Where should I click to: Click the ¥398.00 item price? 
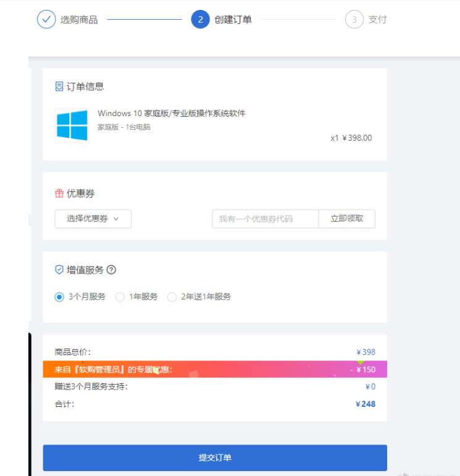pyautogui.click(x=357, y=138)
